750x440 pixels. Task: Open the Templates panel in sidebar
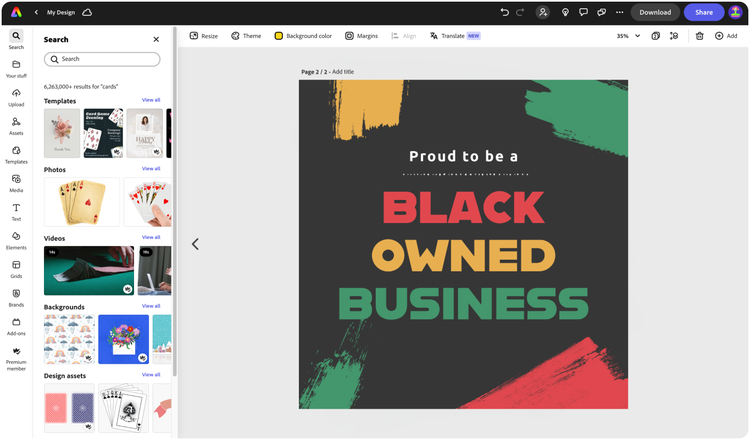tap(16, 155)
